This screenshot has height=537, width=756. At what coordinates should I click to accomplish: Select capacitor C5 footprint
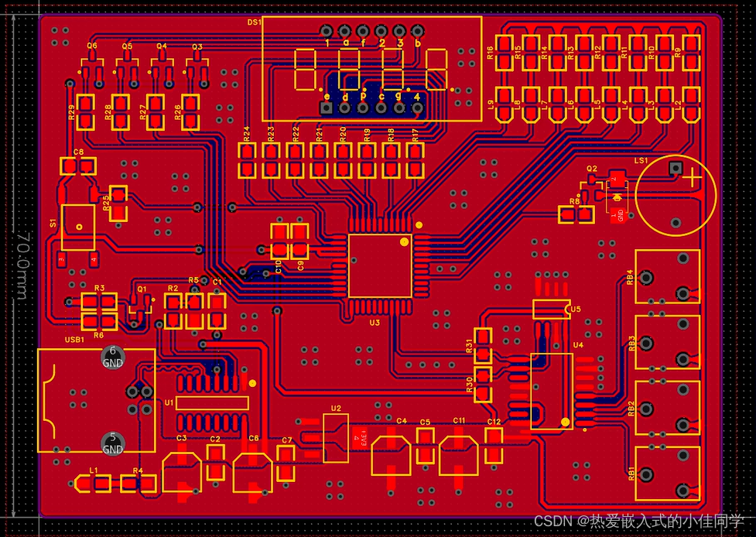click(425, 446)
